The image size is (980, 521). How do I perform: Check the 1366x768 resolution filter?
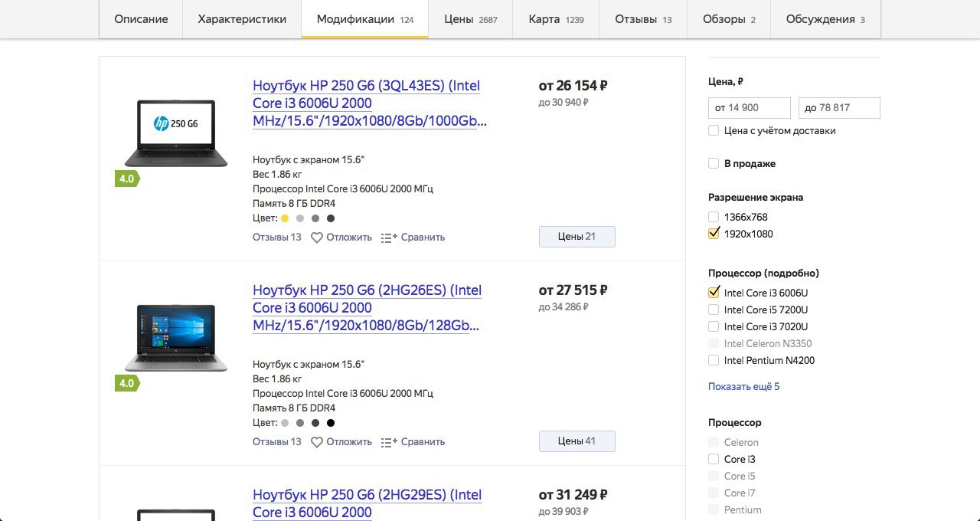coord(714,218)
